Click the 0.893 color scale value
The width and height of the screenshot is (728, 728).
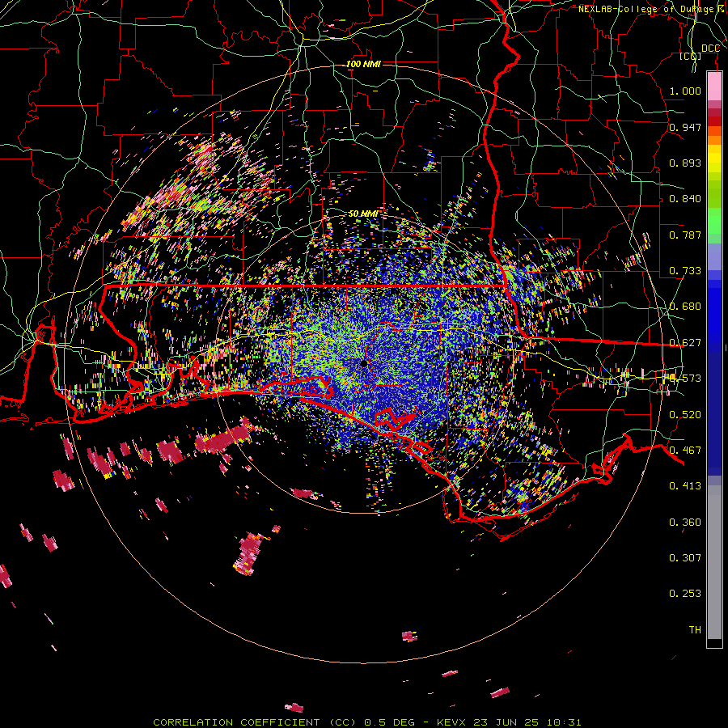coord(685,163)
